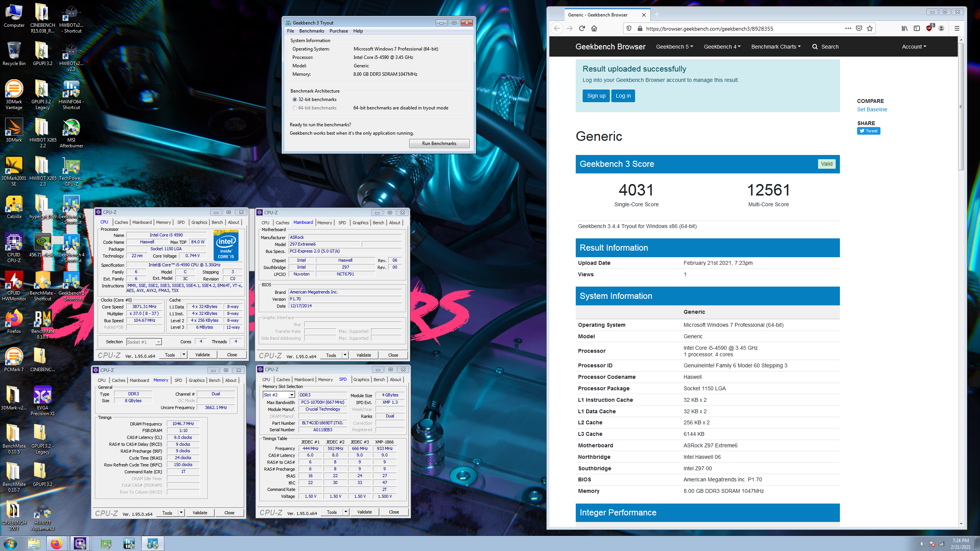
Task: Click the Log in button
Action: pos(623,96)
